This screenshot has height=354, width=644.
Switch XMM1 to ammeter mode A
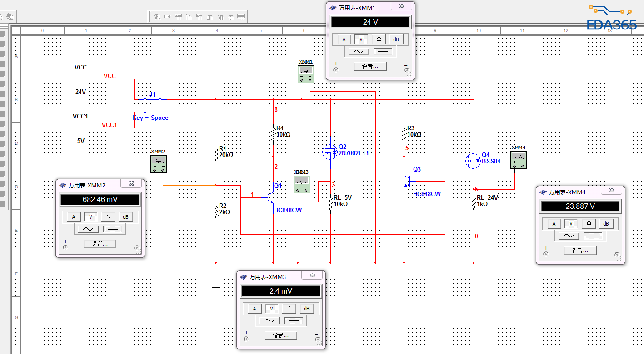coord(344,39)
